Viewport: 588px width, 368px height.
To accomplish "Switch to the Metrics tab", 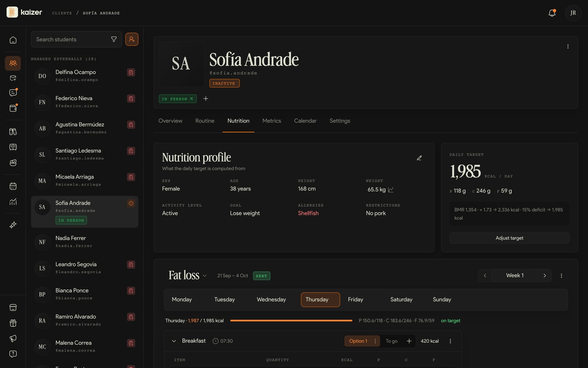I will [272, 121].
